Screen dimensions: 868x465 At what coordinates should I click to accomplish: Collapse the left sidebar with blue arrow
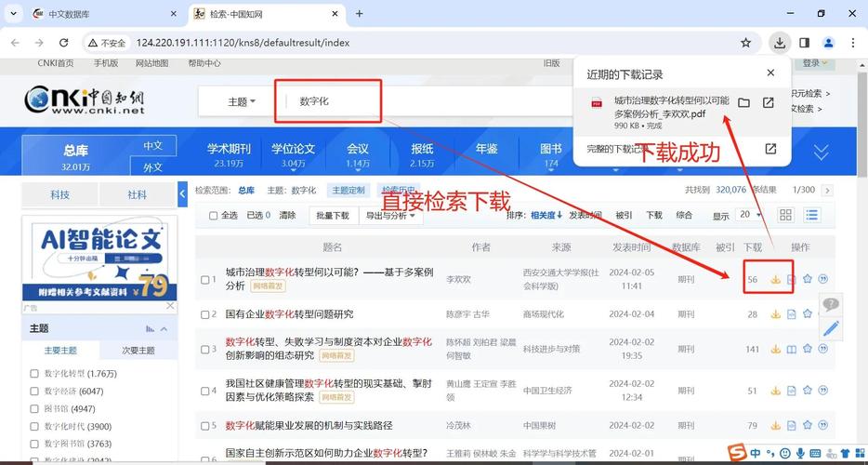pyautogui.click(x=183, y=194)
